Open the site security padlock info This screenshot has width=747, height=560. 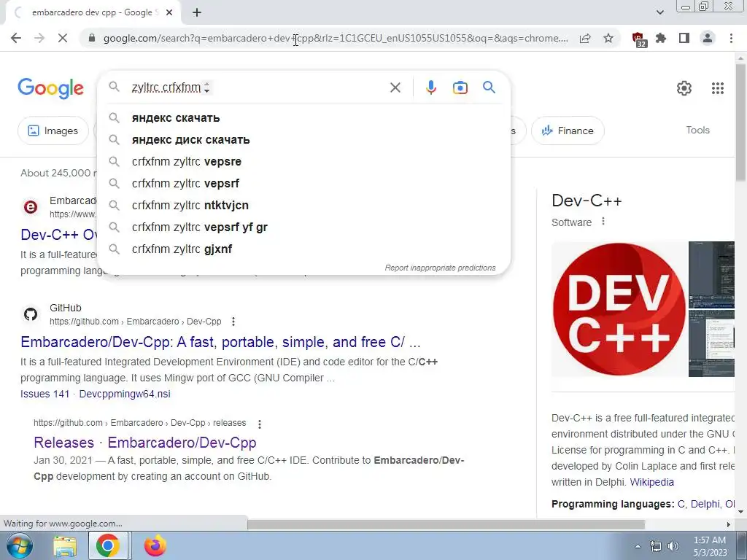[x=92, y=38]
